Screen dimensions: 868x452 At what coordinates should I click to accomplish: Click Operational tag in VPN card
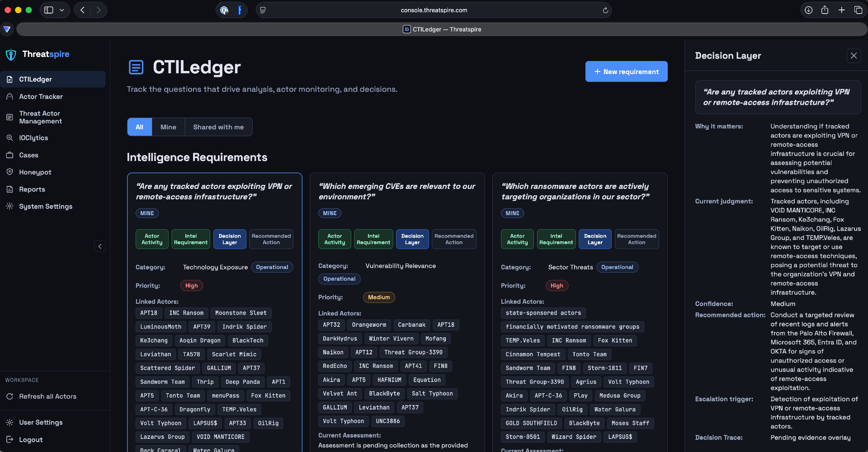272,267
